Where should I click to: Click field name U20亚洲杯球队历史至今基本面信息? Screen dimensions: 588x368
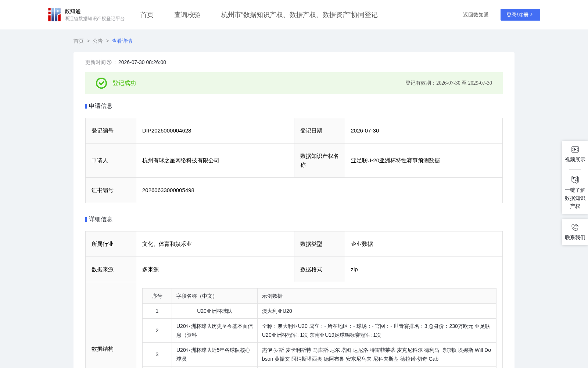click(x=215, y=330)
